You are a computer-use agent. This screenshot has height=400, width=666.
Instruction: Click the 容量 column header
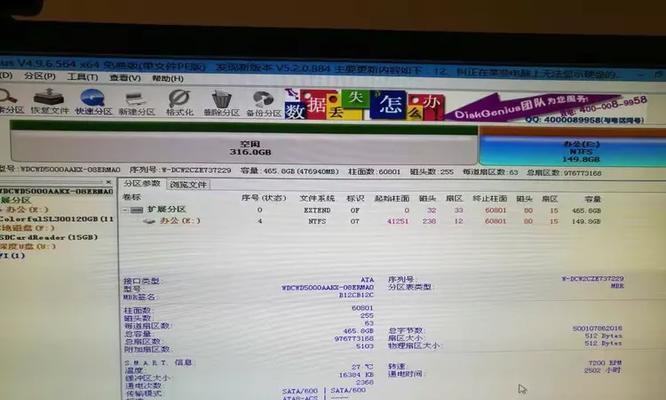592,199
